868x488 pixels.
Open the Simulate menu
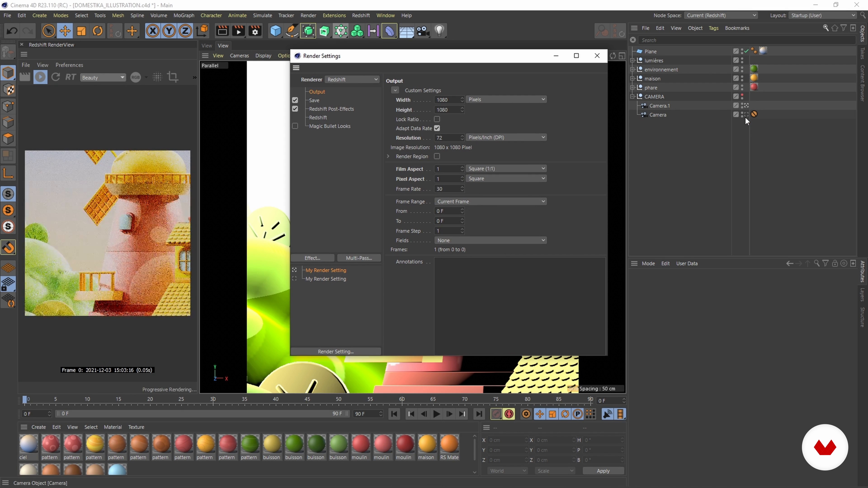tap(262, 16)
